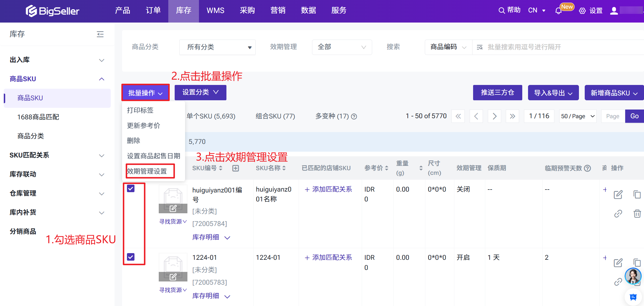Viewport: 644px width, 306px height.
Task: Click the sidebar collapse icon
Action: pyautogui.click(x=100, y=34)
